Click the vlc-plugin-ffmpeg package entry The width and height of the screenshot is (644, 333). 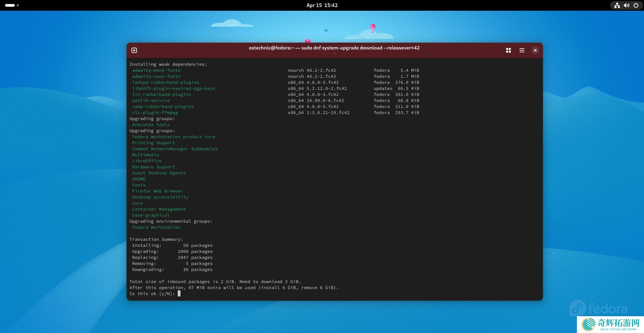(x=155, y=113)
